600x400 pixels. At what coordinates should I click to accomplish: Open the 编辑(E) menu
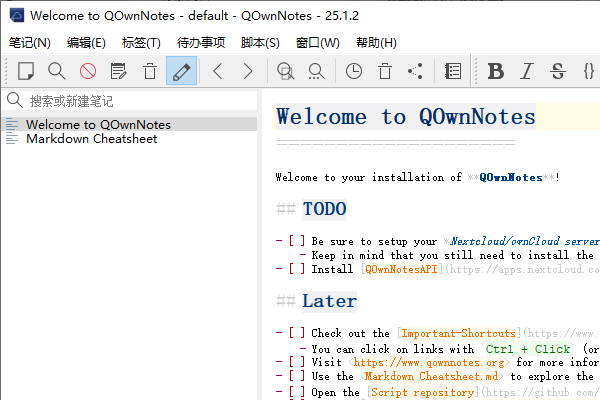click(x=86, y=42)
